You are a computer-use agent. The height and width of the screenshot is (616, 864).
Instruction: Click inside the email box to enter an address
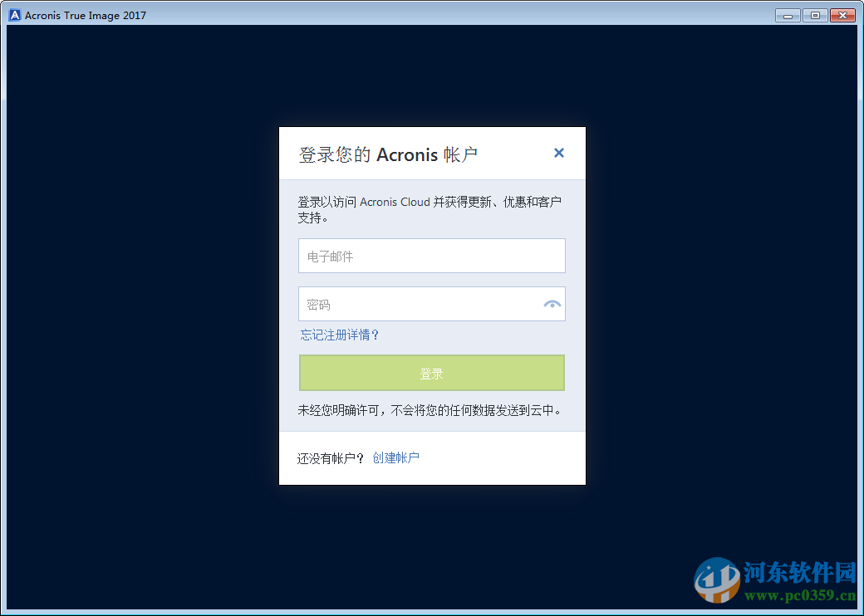coord(431,256)
